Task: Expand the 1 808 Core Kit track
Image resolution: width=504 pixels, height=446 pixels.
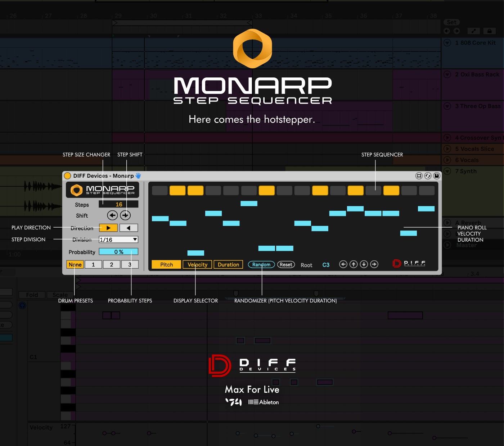Action: [x=447, y=42]
